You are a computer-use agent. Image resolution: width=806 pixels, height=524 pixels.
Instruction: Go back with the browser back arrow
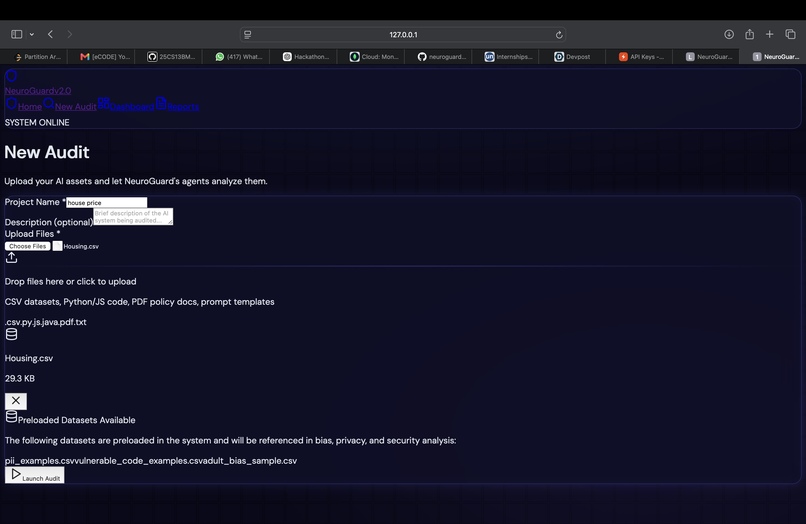click(x=50, y=34)
